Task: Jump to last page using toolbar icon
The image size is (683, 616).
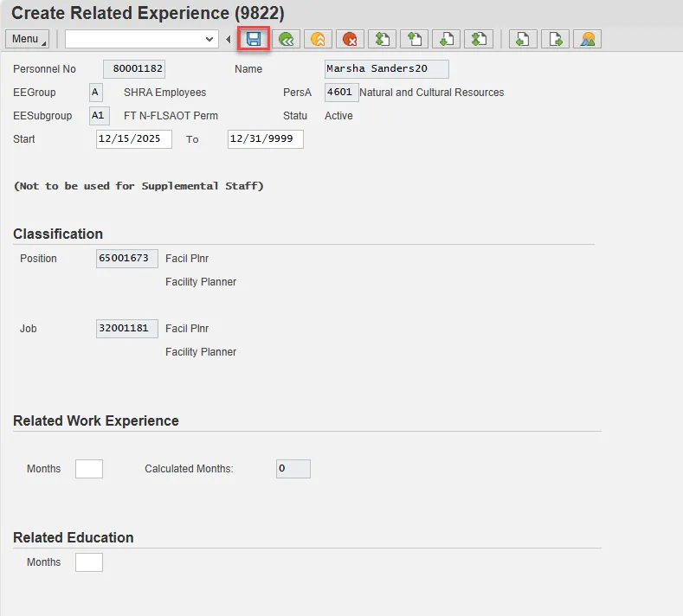Action: 479,39
